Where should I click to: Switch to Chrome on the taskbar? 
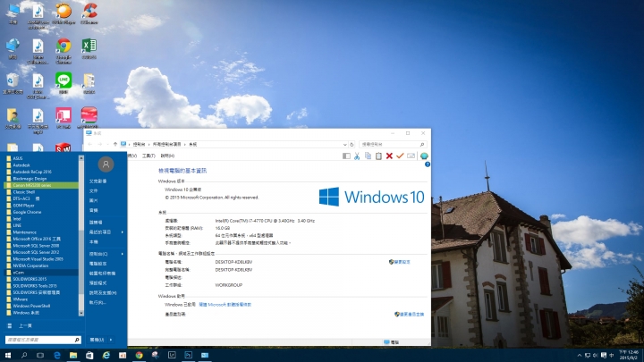pyautogui.click(x=139, y=355)
